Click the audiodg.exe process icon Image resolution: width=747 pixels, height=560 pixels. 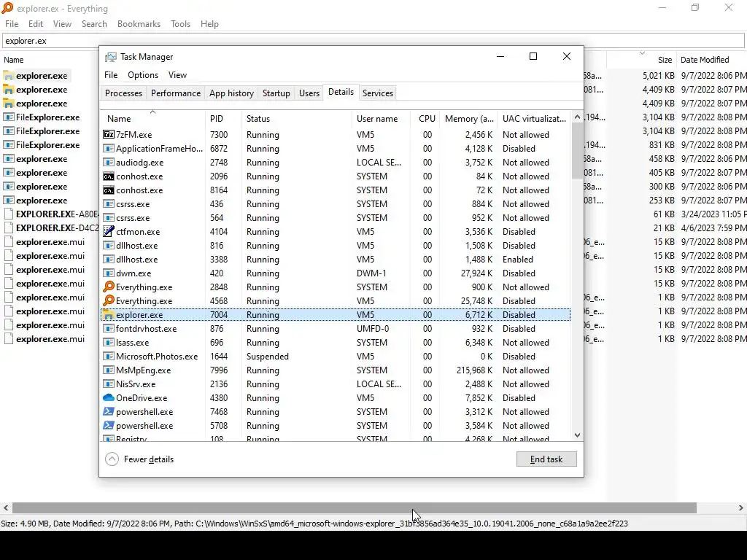coord(109,163)
